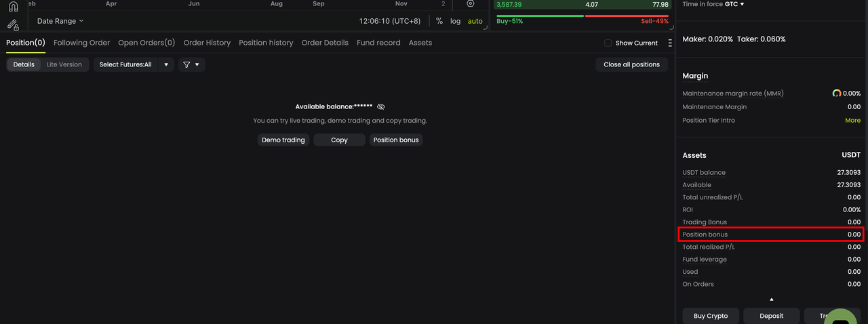Click the three-line options icon beside Show Current
This screenshot has width=868, height=324.
[x=670, y=43]
